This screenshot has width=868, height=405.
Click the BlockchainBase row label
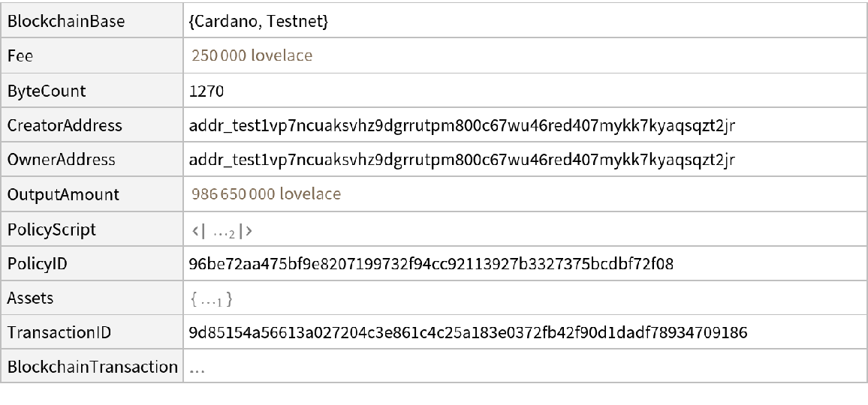65,22
